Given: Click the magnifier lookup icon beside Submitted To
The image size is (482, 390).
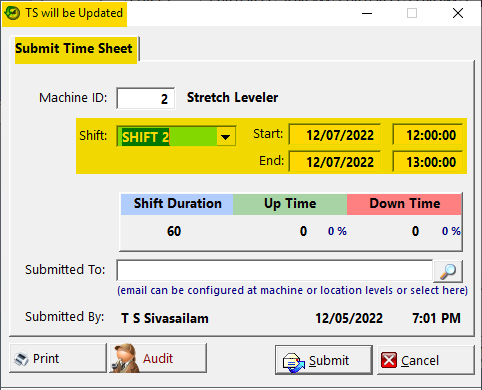Looking at the screenshot, I should coord(448,271).
